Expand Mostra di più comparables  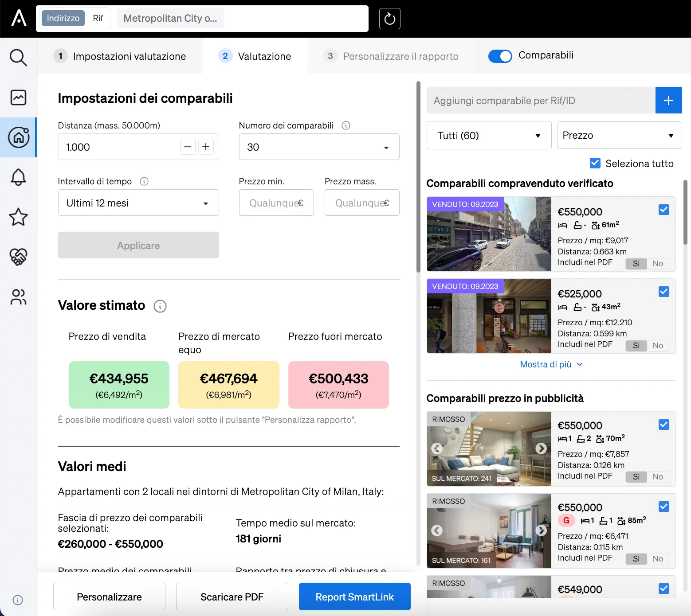551,364
